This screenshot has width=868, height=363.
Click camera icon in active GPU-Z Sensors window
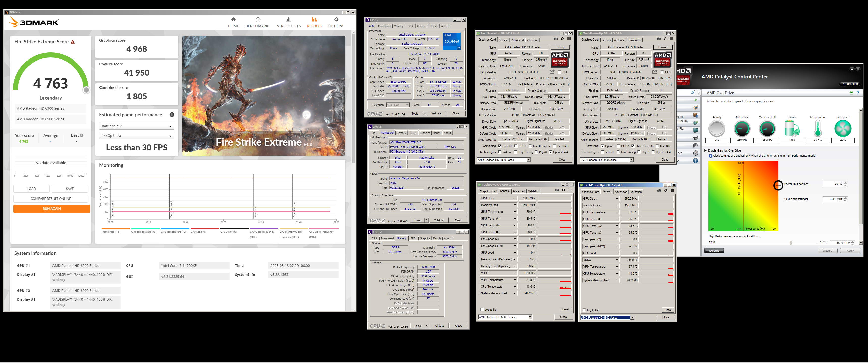[x=659, y=191]
